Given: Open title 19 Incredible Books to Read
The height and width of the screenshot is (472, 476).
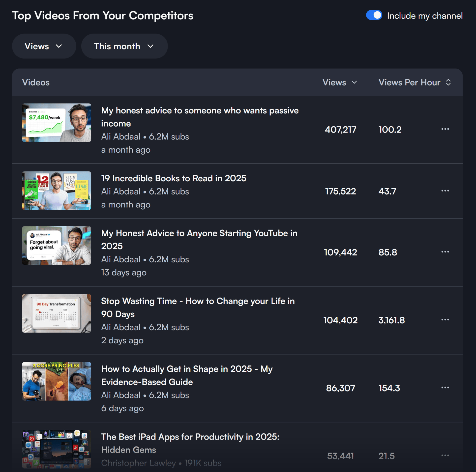Looking at the screenshot, I should point(174,178).
